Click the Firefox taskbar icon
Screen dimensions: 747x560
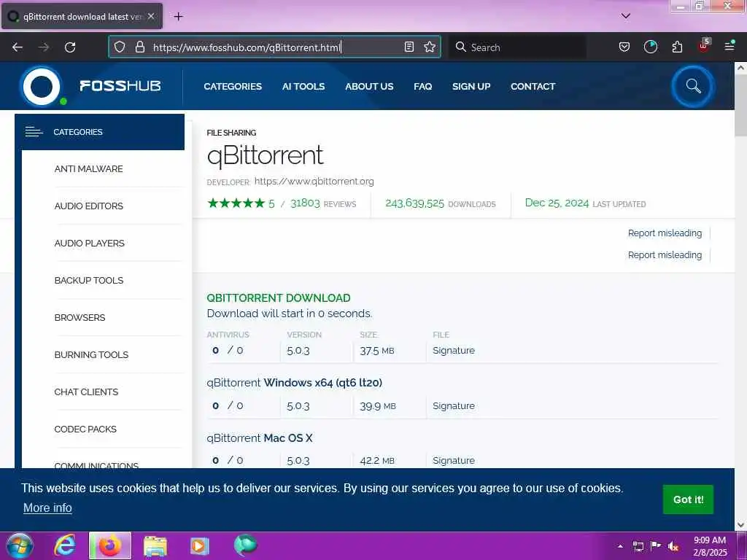click(x=110, y=545)
